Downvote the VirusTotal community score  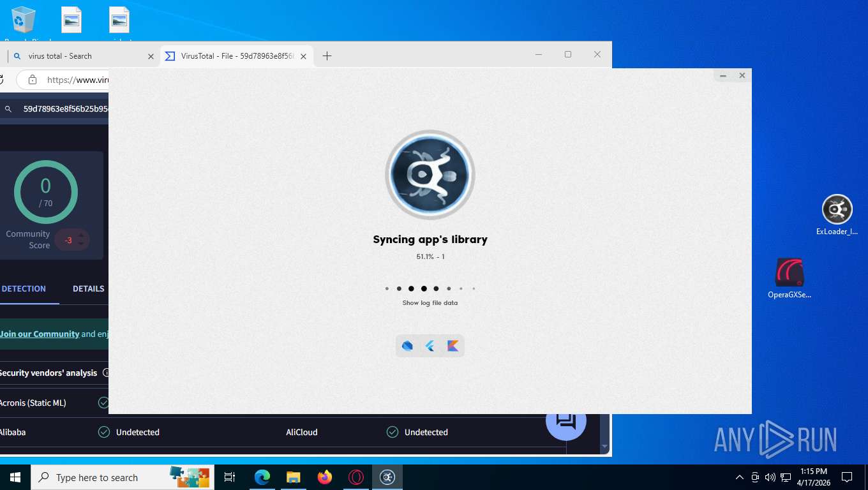[x=81, y=244]
